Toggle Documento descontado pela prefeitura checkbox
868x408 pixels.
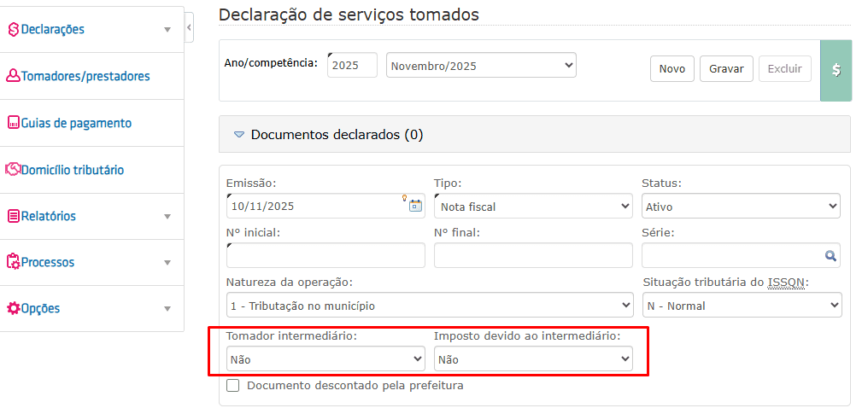click(x=233, y=385)
